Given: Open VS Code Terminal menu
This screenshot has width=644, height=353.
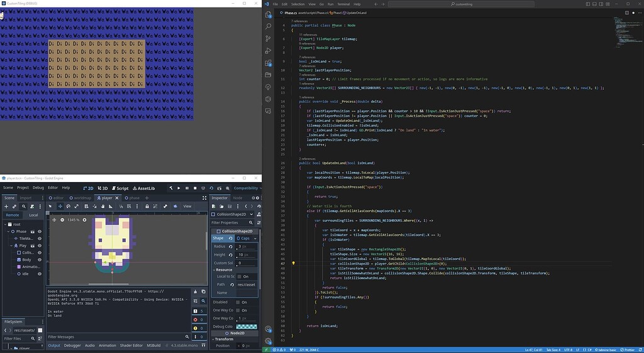Looking at the screenshot, I should pyautogui.click(x=343, y=4).
